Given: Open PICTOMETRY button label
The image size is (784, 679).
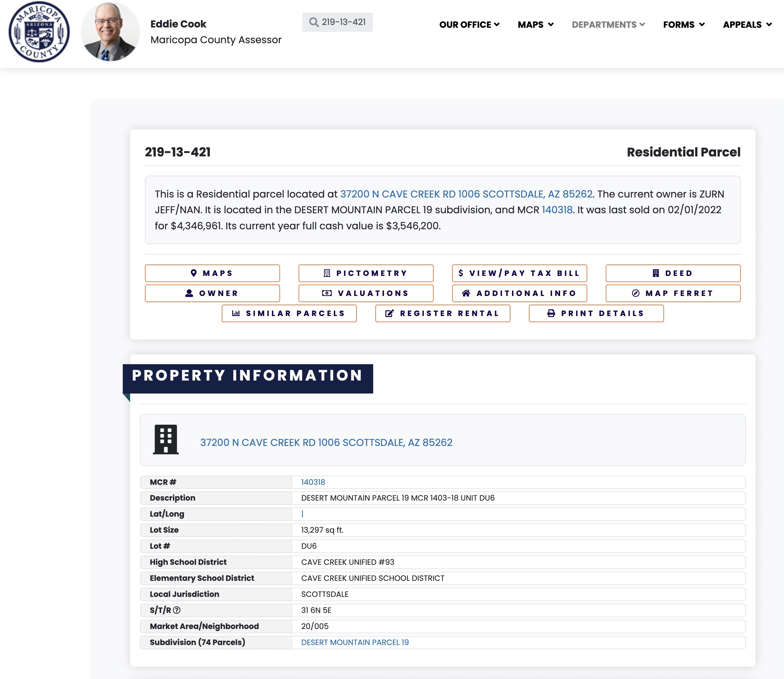Looking at the screenshot, I should tap(372, 273).
